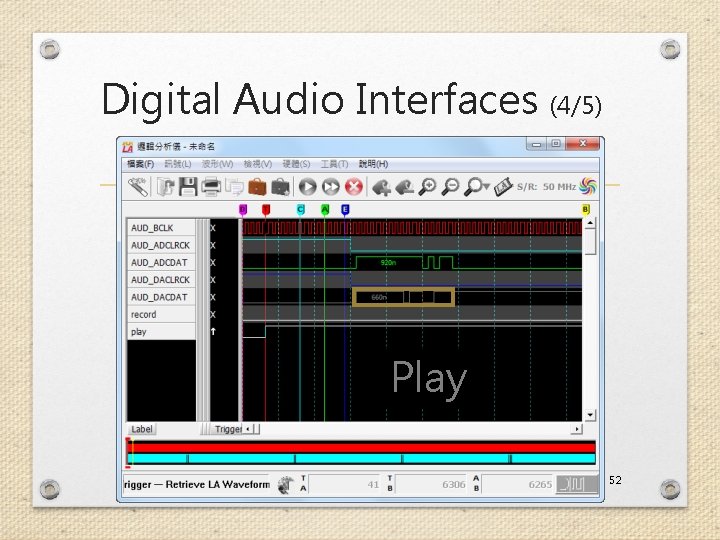The height and width of the screenshot is (540, 720).
Task: Click the trigger condition X for AUD_BCLK
Action: (x=213, y=228)
